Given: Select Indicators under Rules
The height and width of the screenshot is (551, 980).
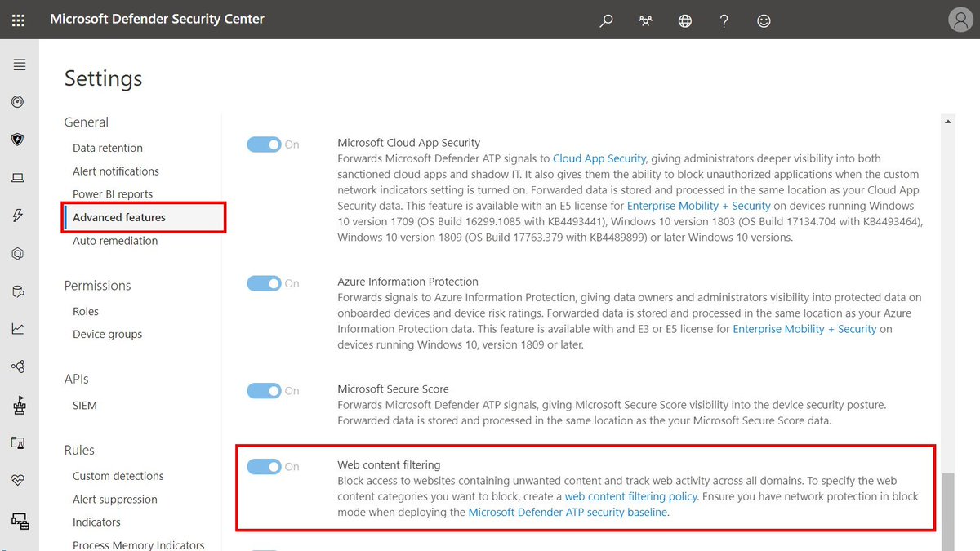Looking at the screenshot, I should 96,522.
